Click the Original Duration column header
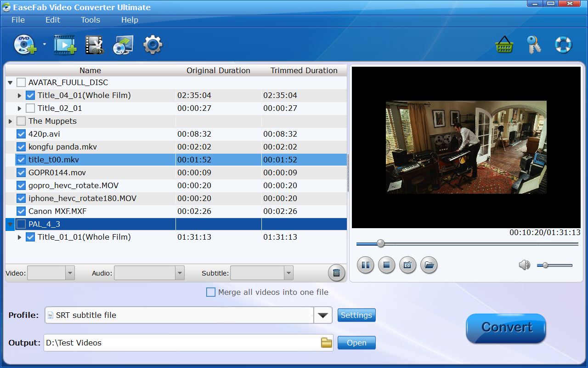This screenshot has width=588, height=368. coord(218,70)
